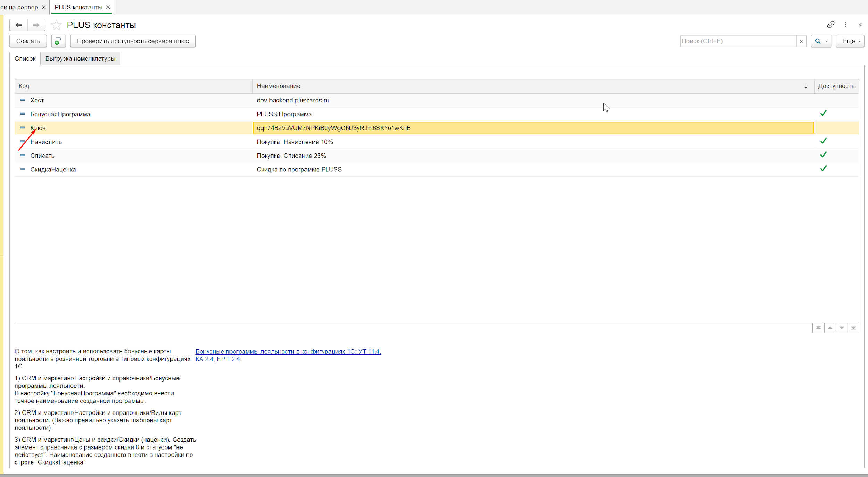Click the forward navigation arrow

tap(36, 25)
